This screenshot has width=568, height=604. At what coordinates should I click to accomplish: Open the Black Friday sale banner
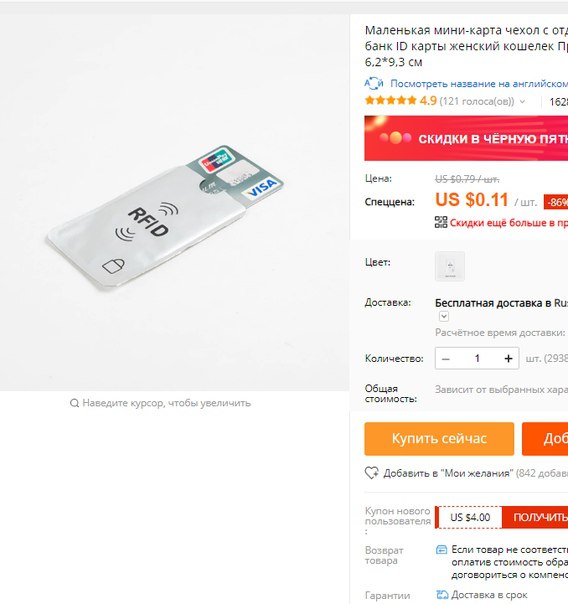point(466,138)
